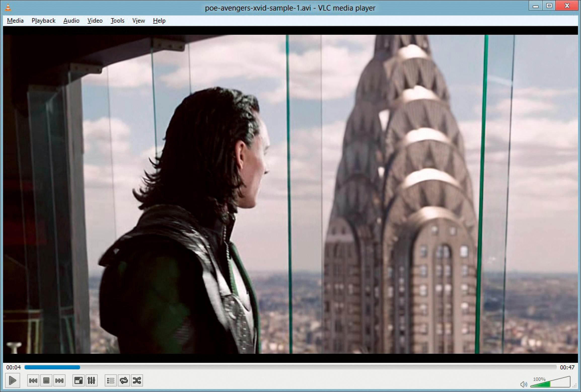
Task: Show extended settings equalizer icon
Action: pos(91,380)
